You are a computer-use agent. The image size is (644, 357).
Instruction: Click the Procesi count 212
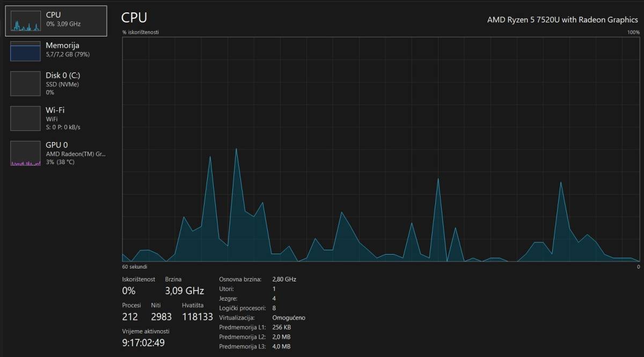pos(130,317)
